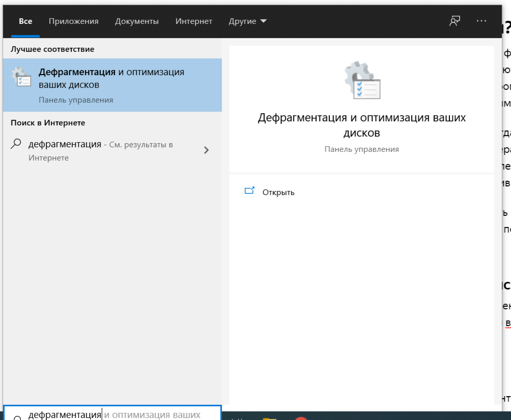Select the Все search filter
The image size is (511, 420).
click(x=25, y=21)
